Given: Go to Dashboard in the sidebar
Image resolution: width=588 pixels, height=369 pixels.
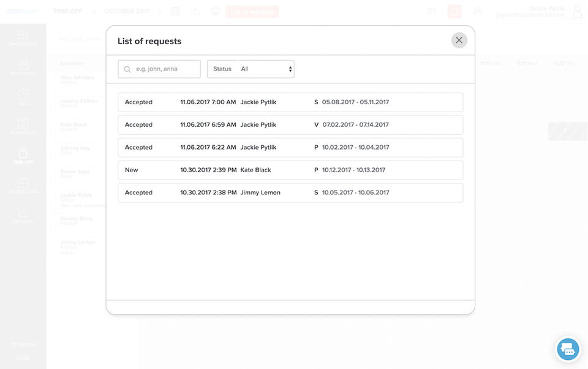Looking at the screenshot, I should pyautogui.click(x=23, y=38).
